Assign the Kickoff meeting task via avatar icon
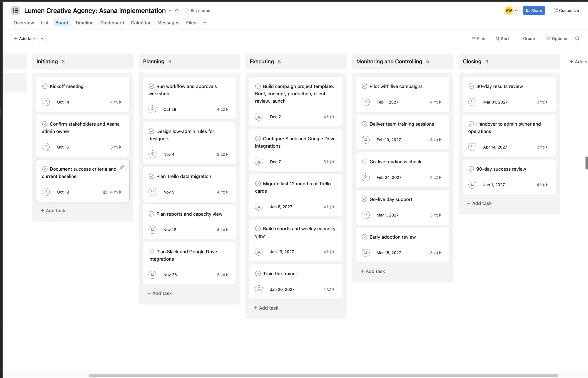 46,102
